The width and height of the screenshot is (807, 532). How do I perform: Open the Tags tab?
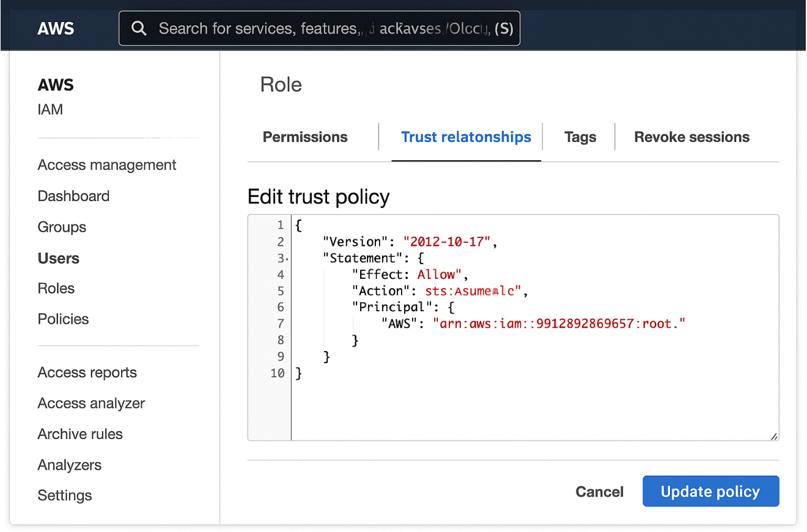click(580, 137)
